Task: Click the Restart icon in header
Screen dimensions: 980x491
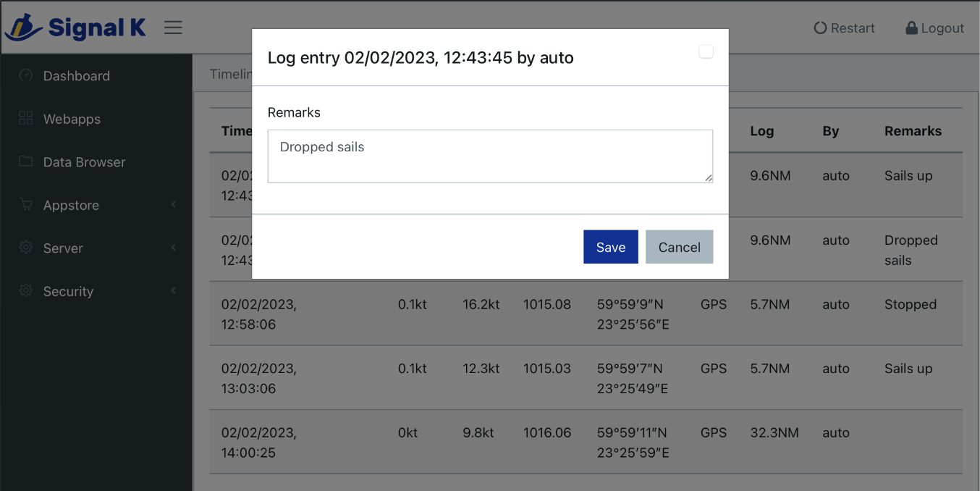Action: (820, 28)
